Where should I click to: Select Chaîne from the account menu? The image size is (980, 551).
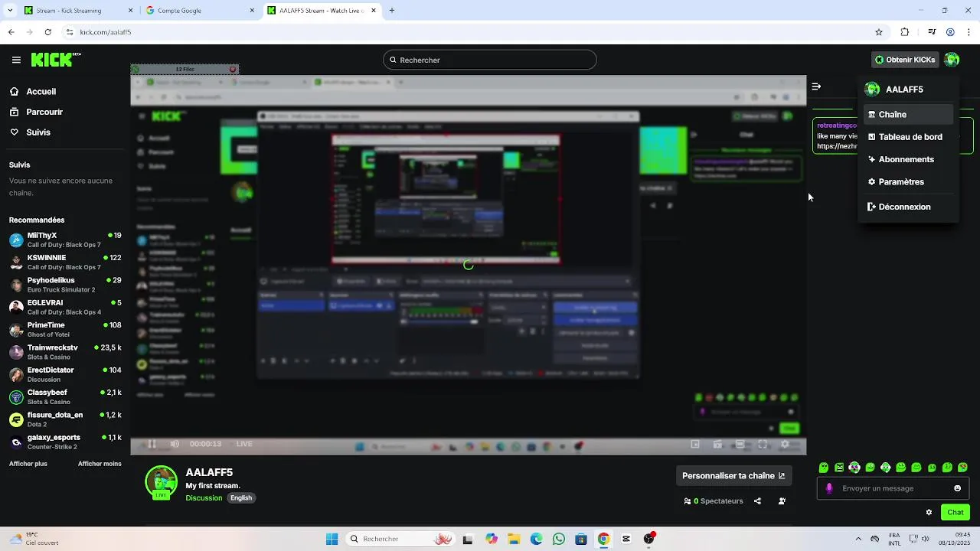point(908,115)
